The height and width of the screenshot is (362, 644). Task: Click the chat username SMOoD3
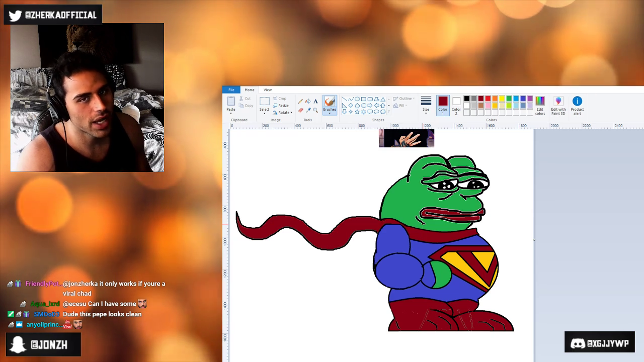pos(47,314)
